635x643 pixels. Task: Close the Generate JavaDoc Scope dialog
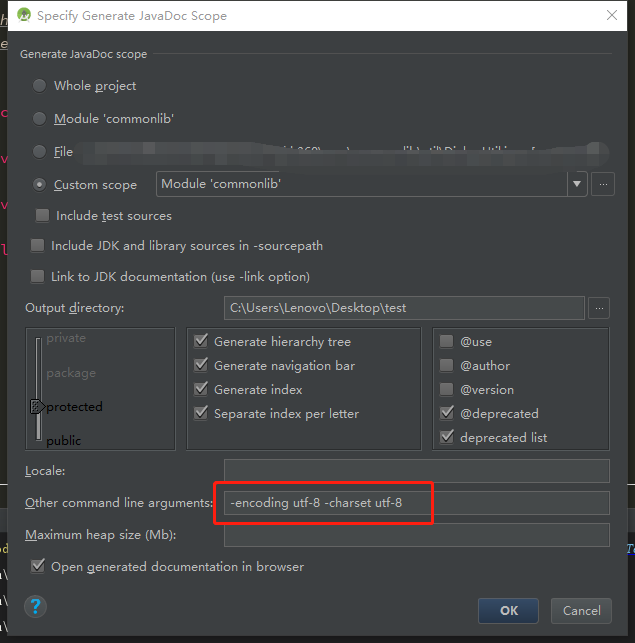point(611,16)
